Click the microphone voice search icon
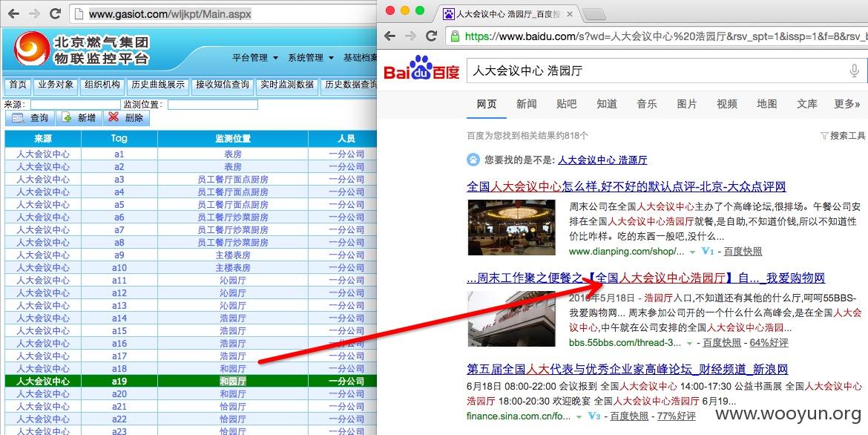Image resolution: width=868 pixels, height=435 pixels. click(x=854, y=71)
